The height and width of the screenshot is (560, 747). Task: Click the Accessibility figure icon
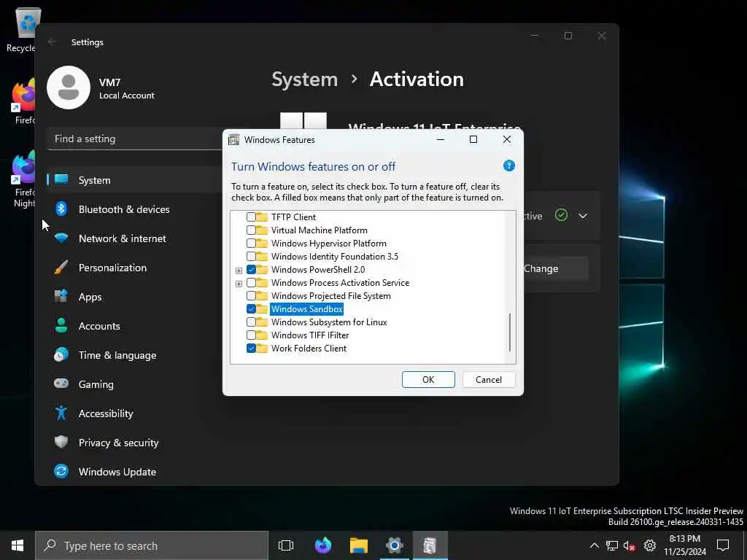(61, 413)
